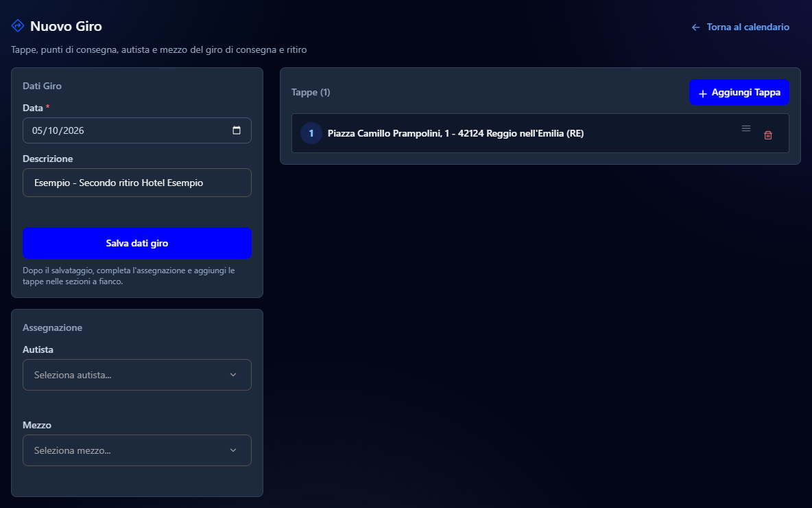812x508 pixels.
Task: Open the Mezzo dropdown
Action: [x=137, y=450]
